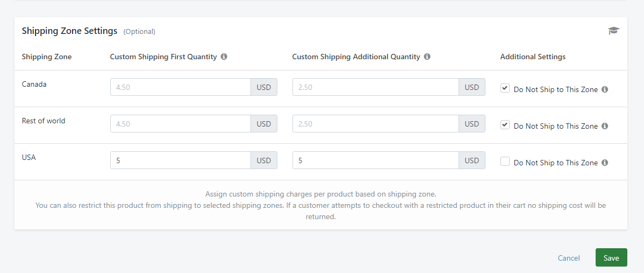Click info icon next to USA's Do Not Ship
The image size is (644, 273).
pyautogui.click(x=605, y=163)
